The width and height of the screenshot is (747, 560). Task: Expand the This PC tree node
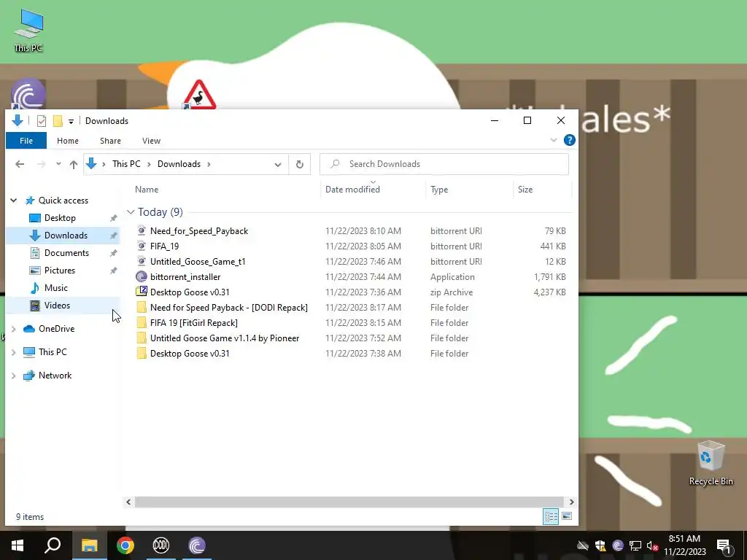[14, 352]
